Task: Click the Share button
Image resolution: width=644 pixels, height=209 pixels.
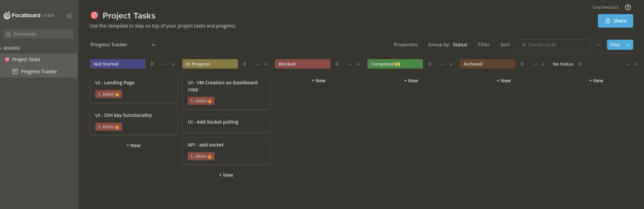Action: point(615,21)
